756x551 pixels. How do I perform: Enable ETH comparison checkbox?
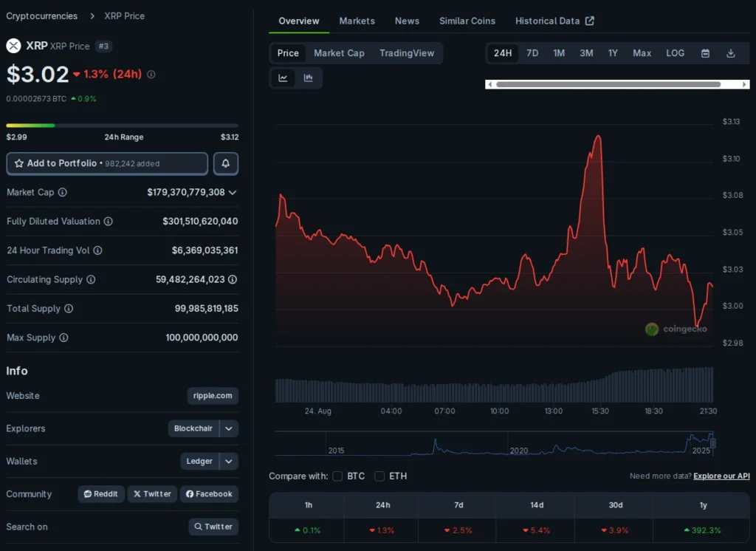point(379,476)
